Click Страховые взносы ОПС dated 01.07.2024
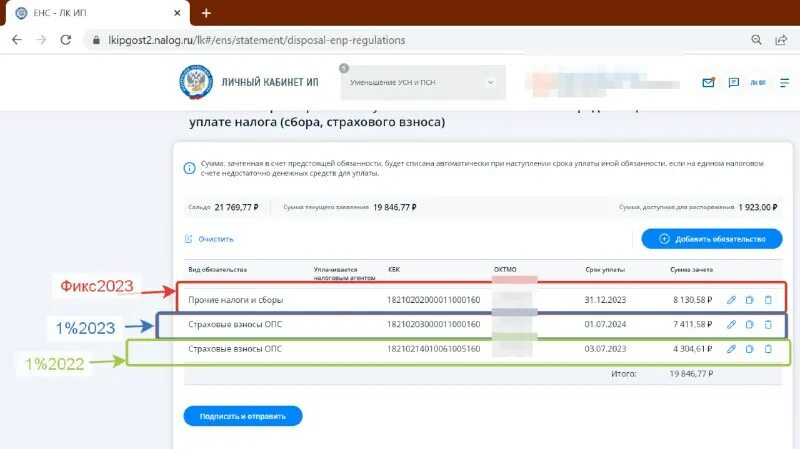800x449 pixels. pos(235,325)
